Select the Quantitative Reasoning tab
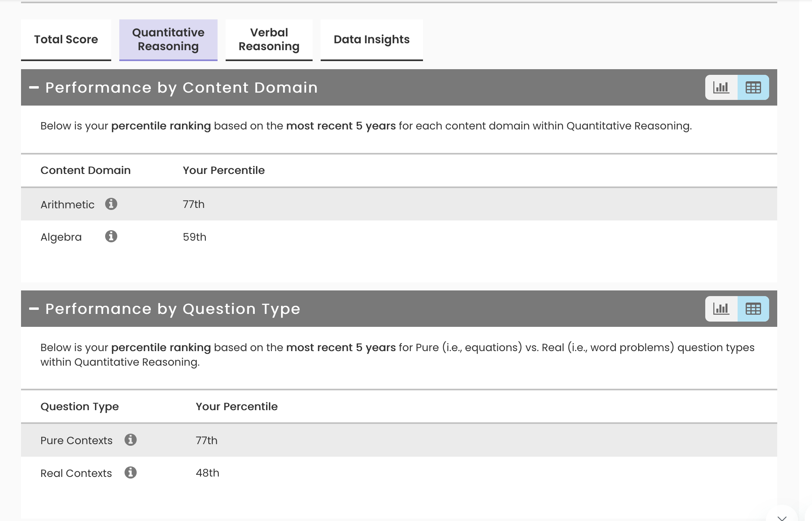 (x=168, y=40)
